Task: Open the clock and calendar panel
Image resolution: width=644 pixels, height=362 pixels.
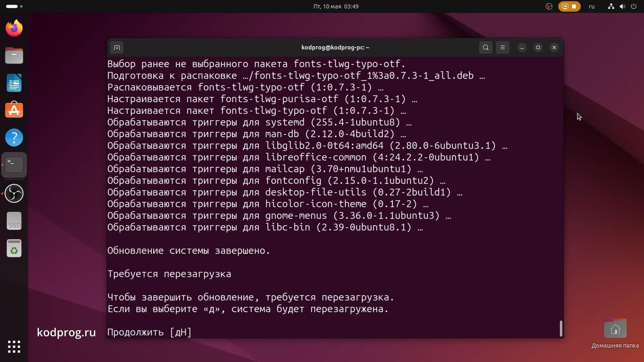Action: [336, 6]
